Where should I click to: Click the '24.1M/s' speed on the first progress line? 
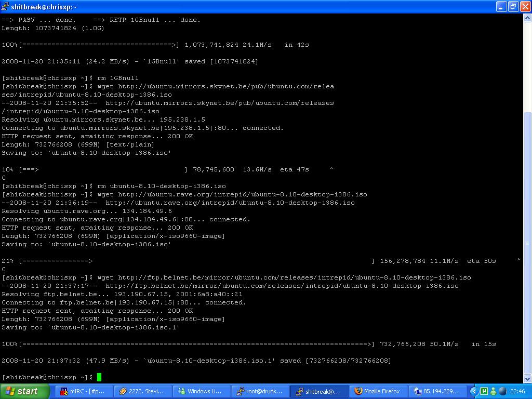[x=257, y=45]
